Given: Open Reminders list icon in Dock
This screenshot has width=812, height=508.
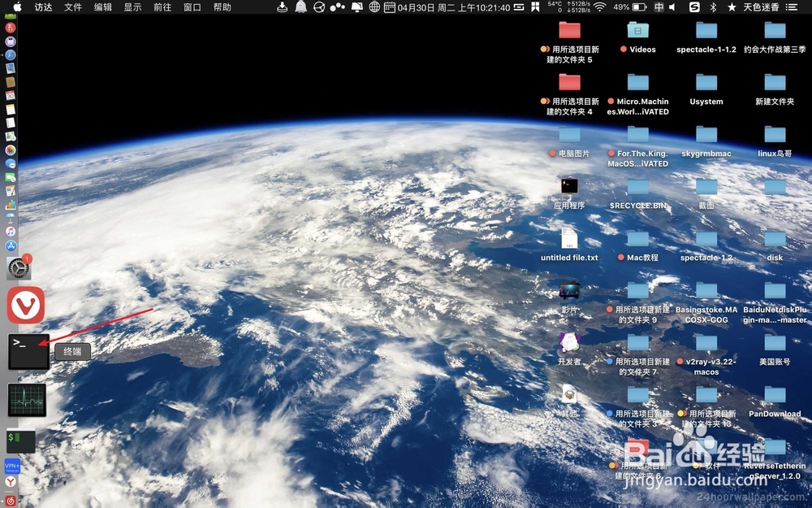Looking at the screenshot, I should pos(11,123).
